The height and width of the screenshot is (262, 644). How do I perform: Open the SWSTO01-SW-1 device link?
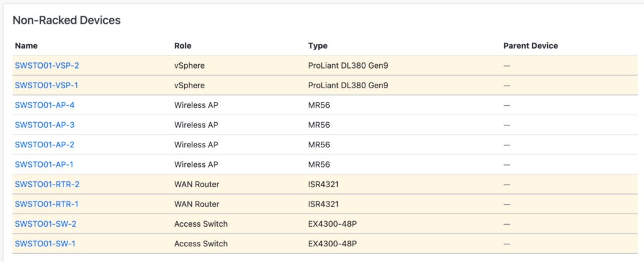point(45,244)
